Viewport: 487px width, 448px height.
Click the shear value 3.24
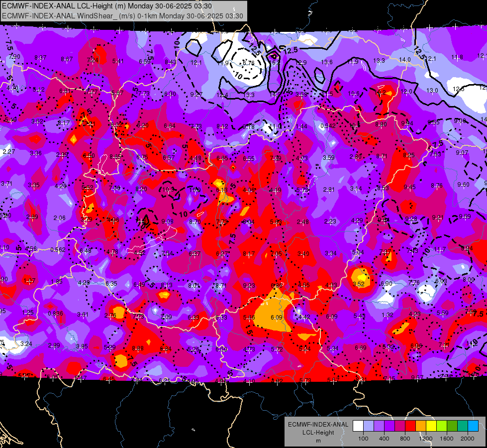click(x=26, y=344)
